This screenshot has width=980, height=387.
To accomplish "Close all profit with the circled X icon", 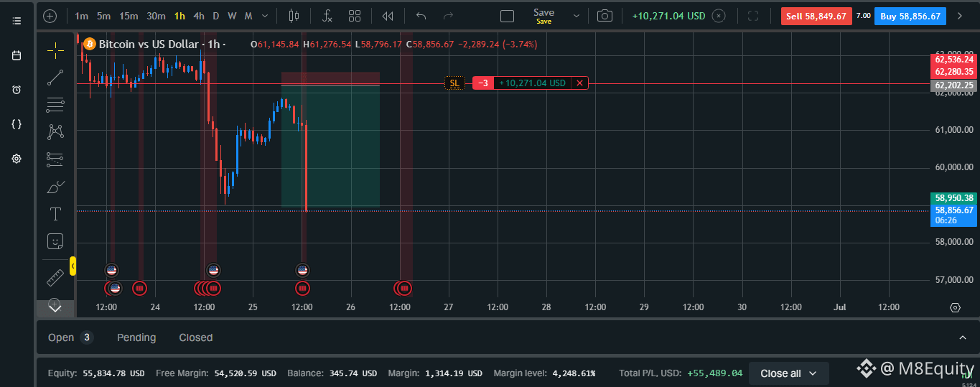I will [x=719, y=16].
